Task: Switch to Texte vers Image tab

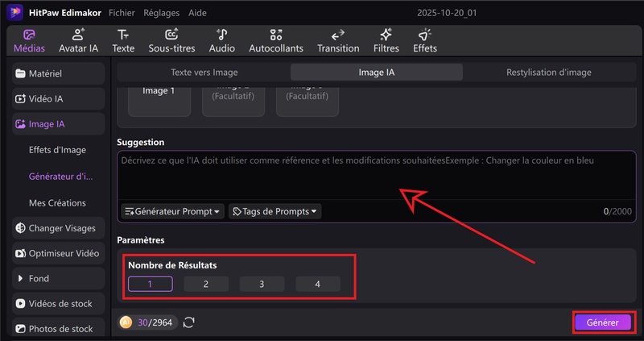Action: (x=204, y=73)
